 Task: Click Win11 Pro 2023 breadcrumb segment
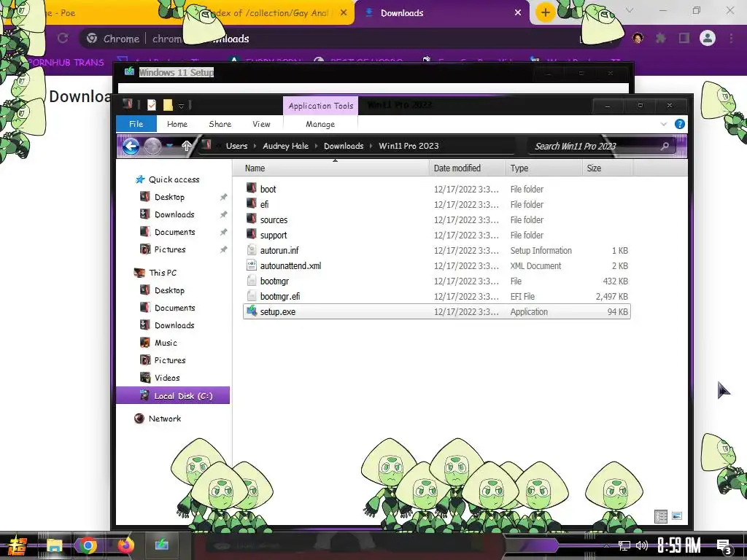(x=409, y=146)
